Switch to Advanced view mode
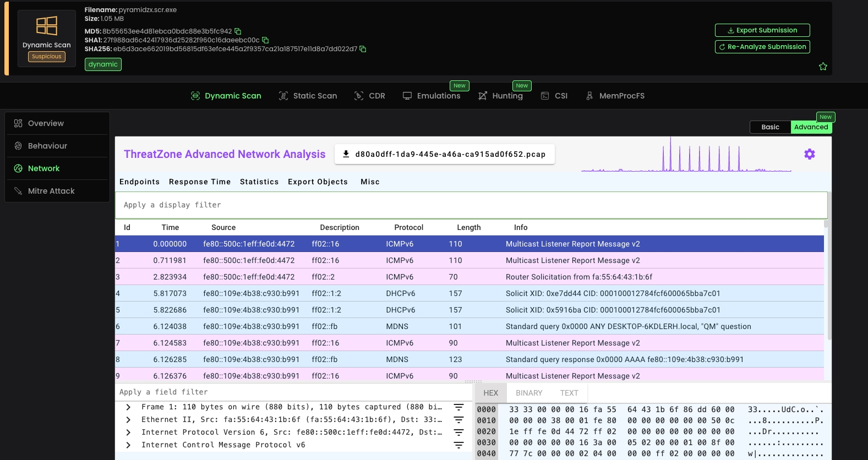 point(811,127)
